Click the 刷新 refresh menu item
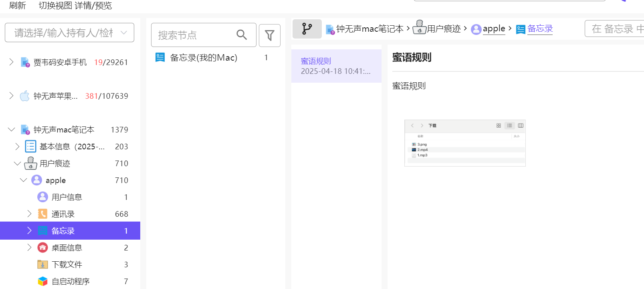 tap(17, 6)
